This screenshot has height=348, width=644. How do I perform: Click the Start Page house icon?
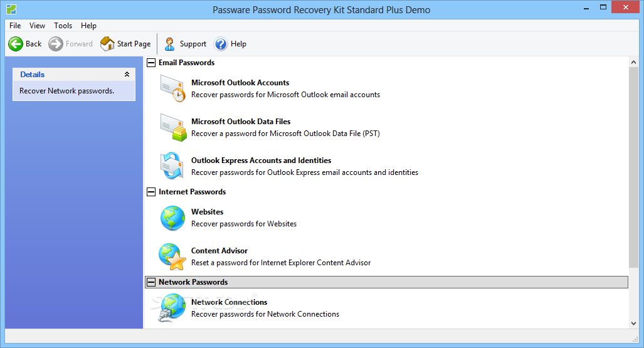coord(108,43)
